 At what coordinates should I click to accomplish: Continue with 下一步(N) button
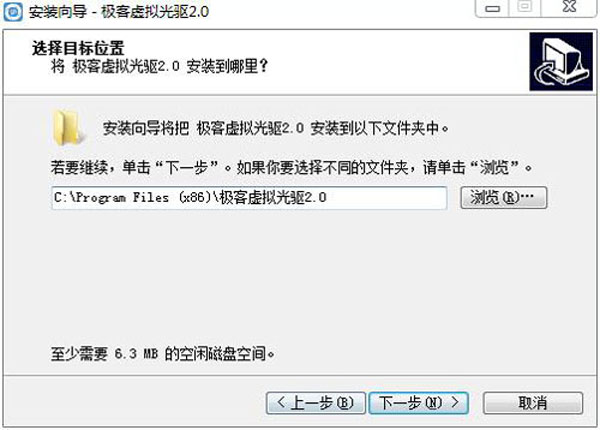419,403
